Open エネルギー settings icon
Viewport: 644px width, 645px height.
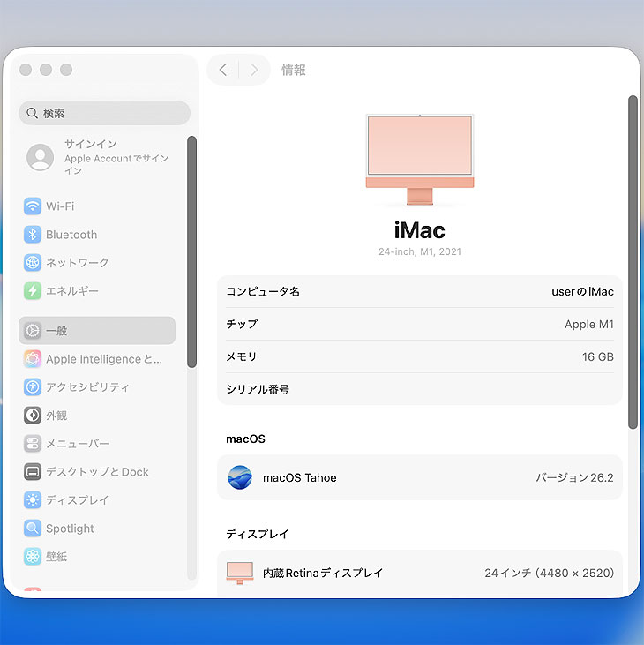[33, 291]
